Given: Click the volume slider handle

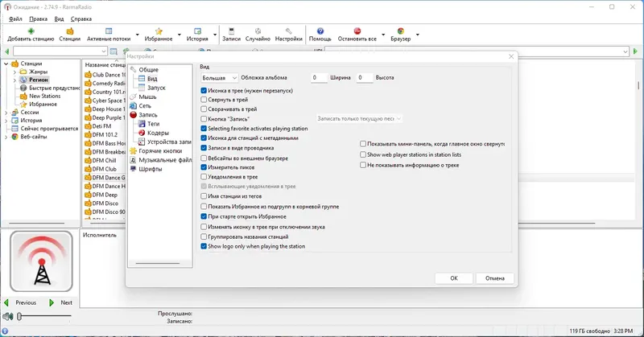Looking at the screenshot, I should [x=19, y=316].
